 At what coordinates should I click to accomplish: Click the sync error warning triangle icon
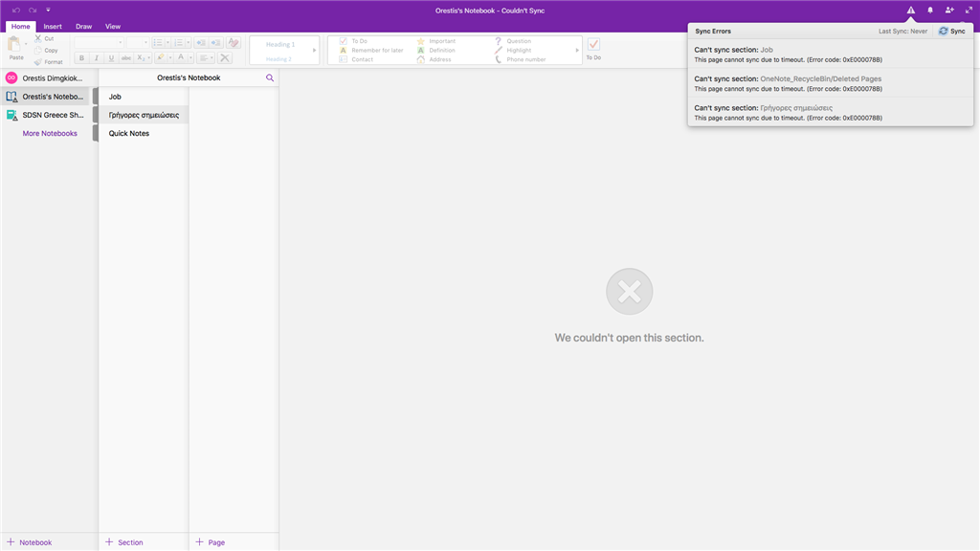911,10
